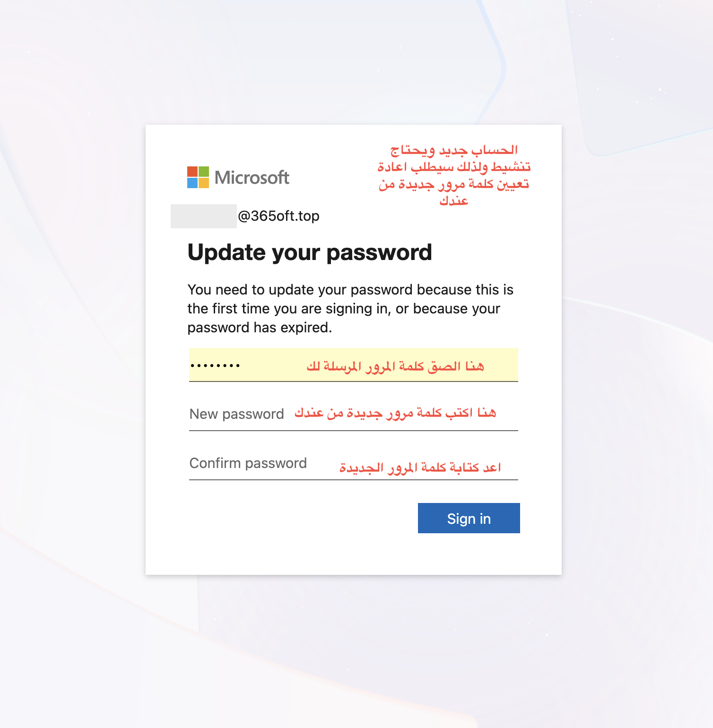
Task: Focus the Confirm password field
Action: tap(353, 464)
